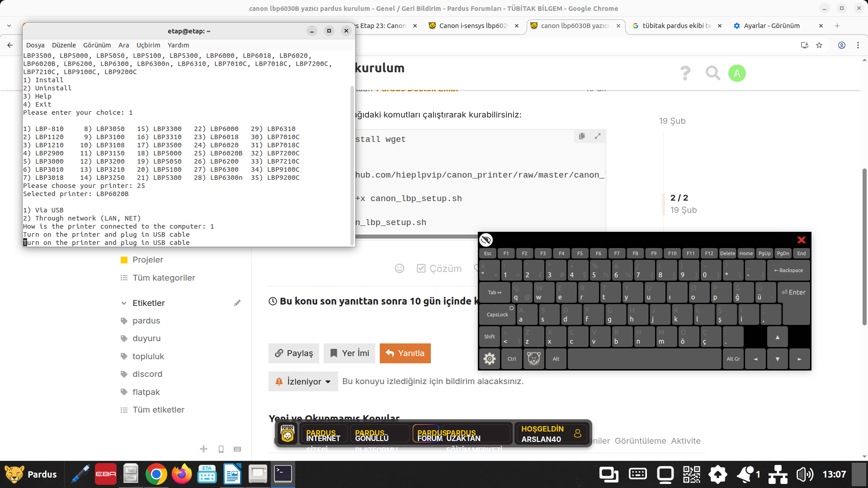Click the Yanıtla reply button

pos(405,353)
